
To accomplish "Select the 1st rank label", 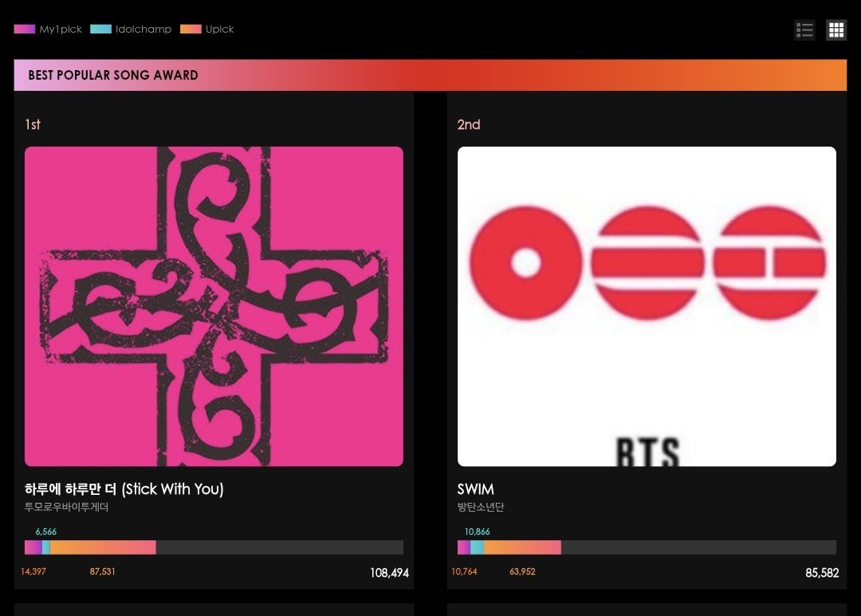I will click(x=33, y=124).
